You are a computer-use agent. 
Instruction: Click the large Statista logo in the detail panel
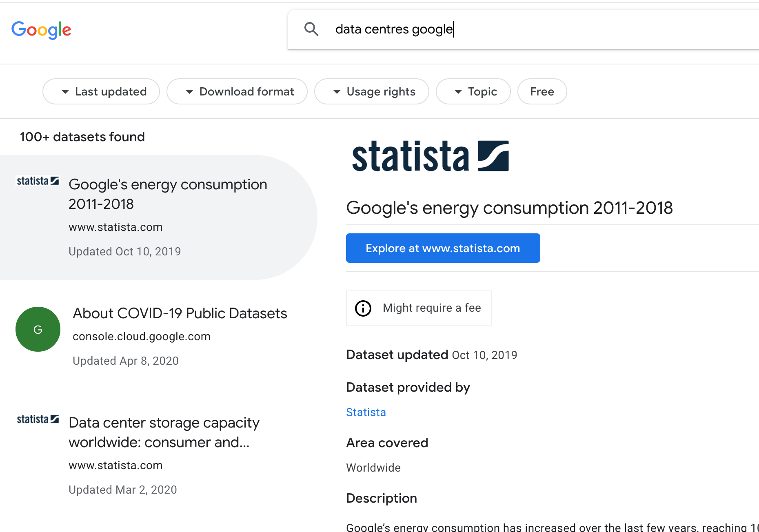click(431, 156)
